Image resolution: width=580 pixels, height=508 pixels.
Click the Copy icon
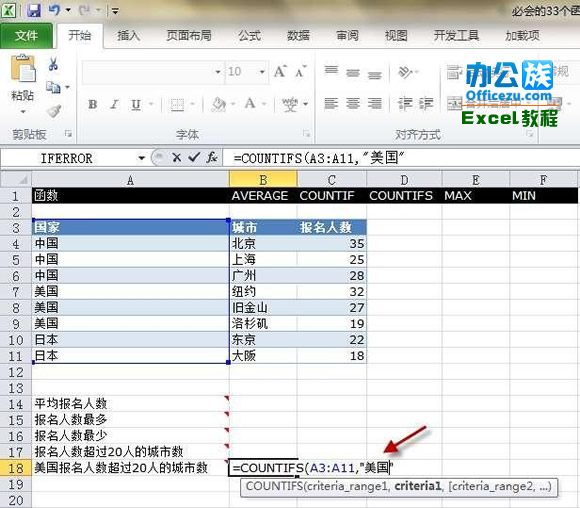pos(53,88)
